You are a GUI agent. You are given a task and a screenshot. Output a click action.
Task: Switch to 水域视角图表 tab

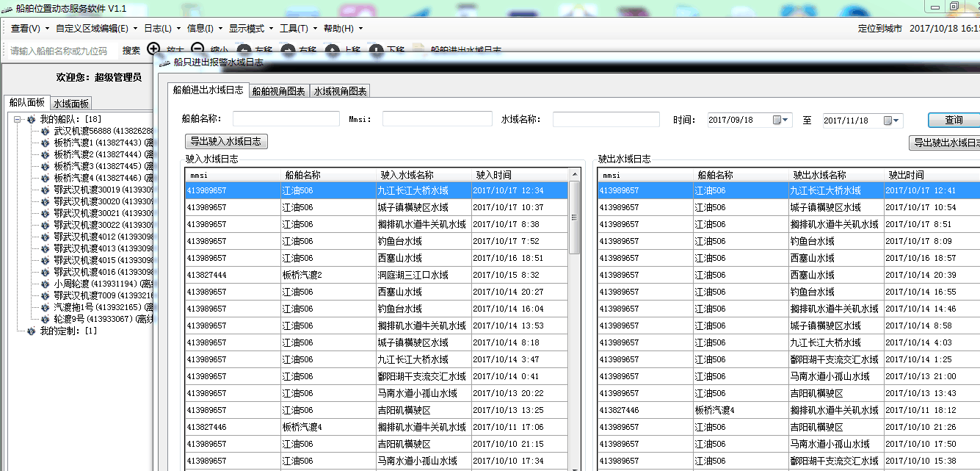341,91
